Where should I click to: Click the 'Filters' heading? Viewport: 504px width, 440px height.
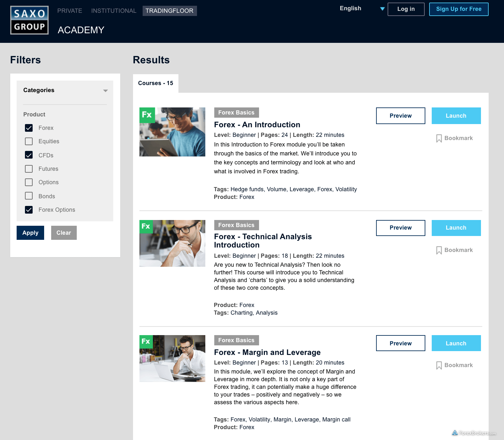click(x=26, y=60)
